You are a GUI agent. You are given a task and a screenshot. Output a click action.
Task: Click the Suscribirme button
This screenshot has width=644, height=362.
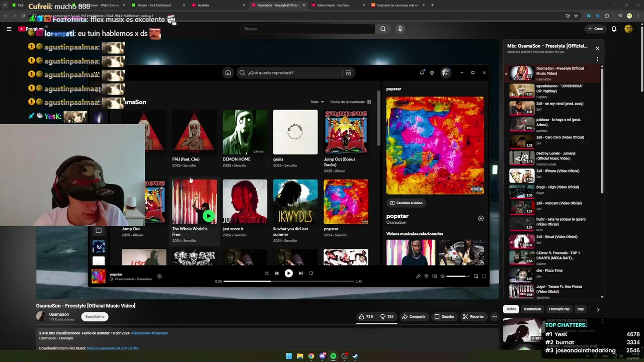point(95,316)
